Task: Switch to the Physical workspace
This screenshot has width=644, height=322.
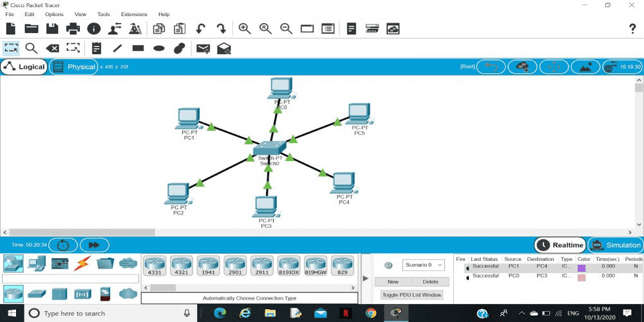Action: point(73,67)
